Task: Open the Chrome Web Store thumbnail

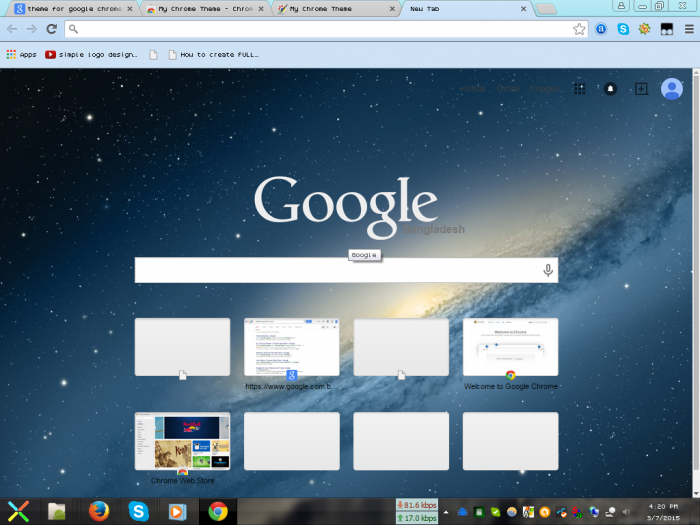Action: click(183, 441)
